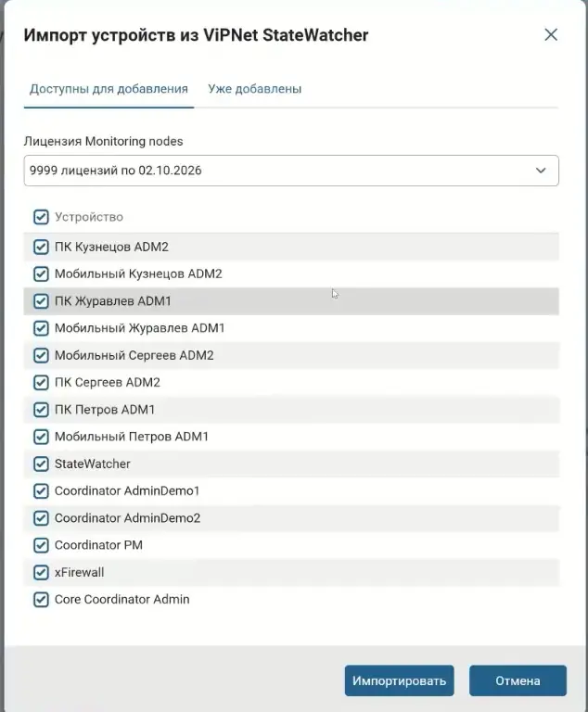Deselect the Core Coordinator Admin checkbox
588x712 pixels.
click(x=41, y=600)
